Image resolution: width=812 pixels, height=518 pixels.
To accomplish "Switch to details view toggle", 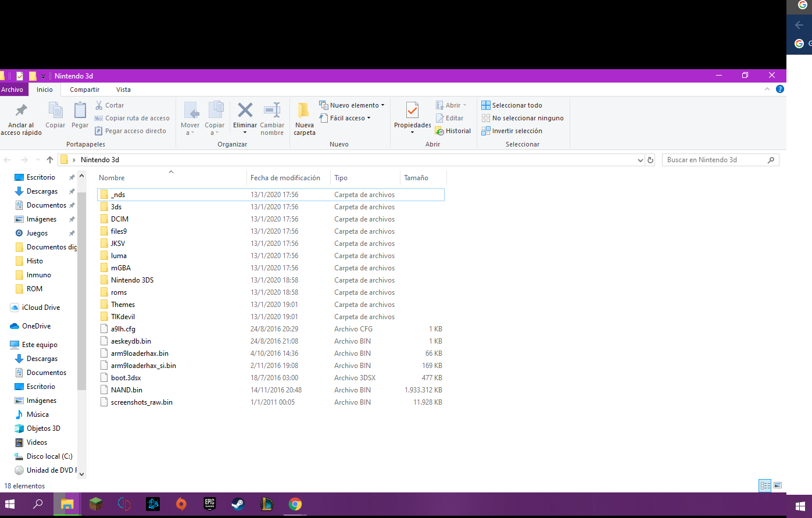I will (765, 485).
